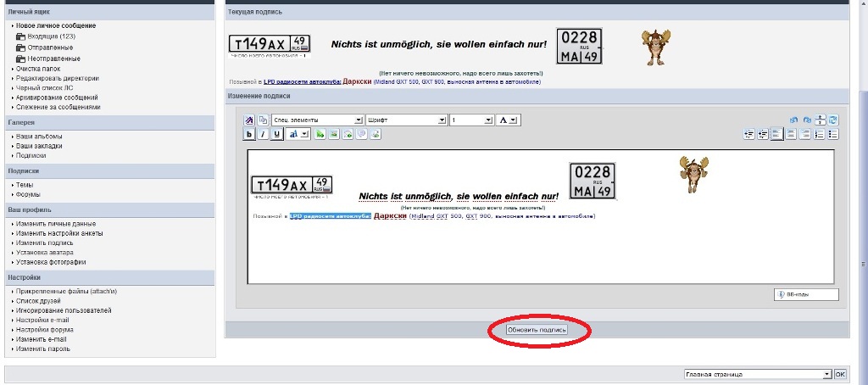Insert a bulleted list
This screenshot has height=385, width=868.
[833, 134]
